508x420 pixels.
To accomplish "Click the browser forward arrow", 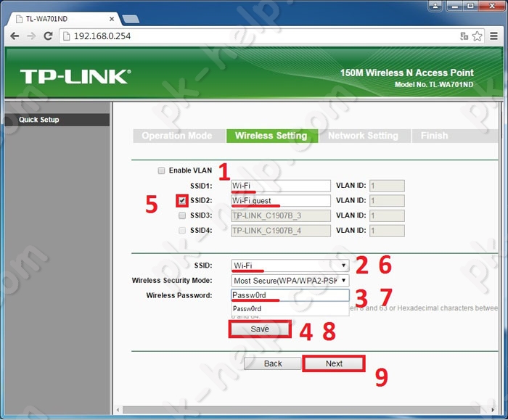I will tap(31, 36).
